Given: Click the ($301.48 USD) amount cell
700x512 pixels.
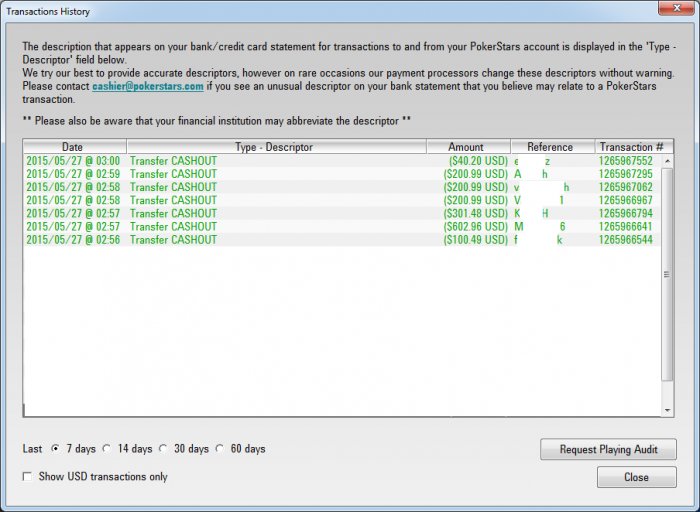Looking at the screenshot, I should point(476,213).
